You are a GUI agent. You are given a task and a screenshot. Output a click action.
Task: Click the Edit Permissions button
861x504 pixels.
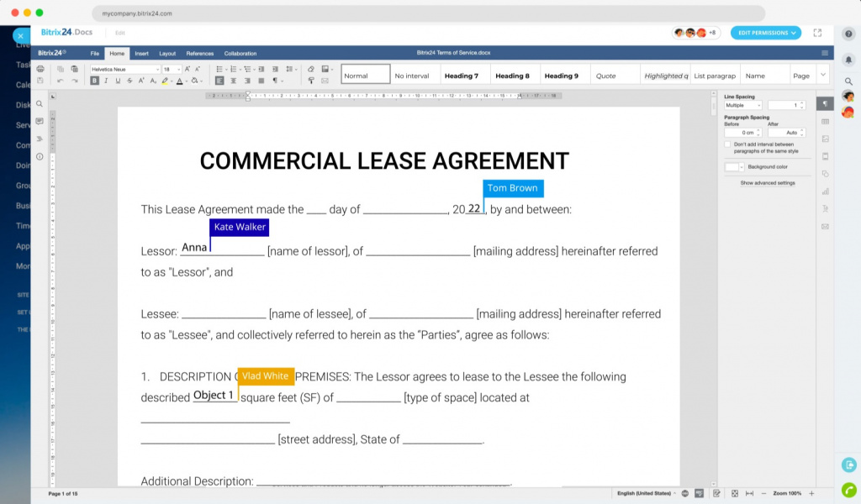pyautogui.click(x=765, y=33)
